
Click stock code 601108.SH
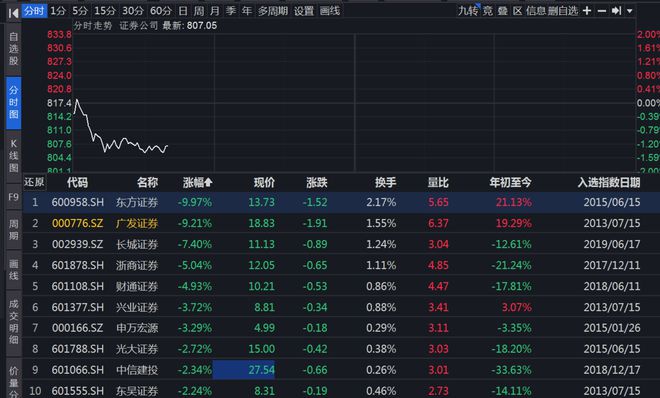coord(77,287)
